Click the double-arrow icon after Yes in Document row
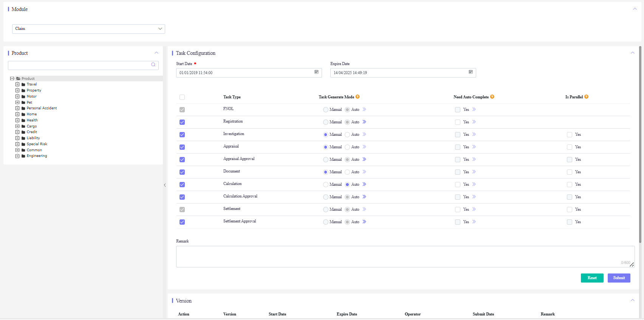 [x=474, y=172]
